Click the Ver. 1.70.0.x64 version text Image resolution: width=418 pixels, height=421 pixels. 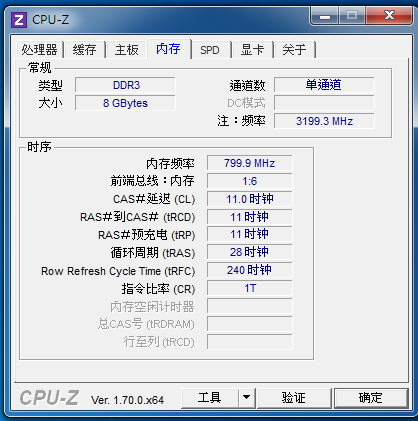pos(127,400)
